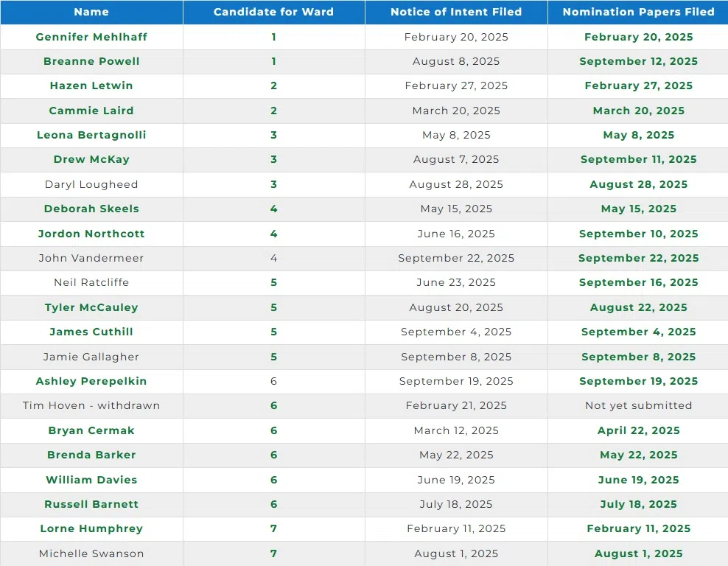Viewport: 728px width, 566px height.
Task: Click the Drew McKay name link
Action: (91, 159)
